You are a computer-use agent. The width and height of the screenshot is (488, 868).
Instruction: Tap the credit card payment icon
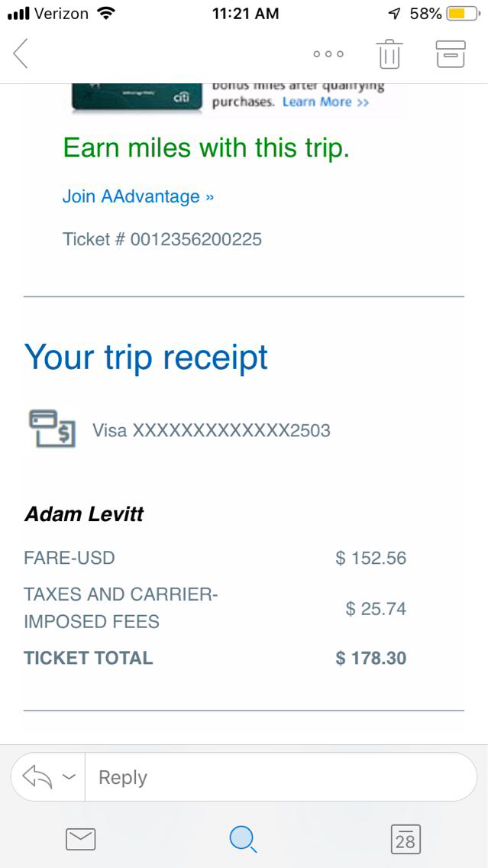[x=52, y=428]
